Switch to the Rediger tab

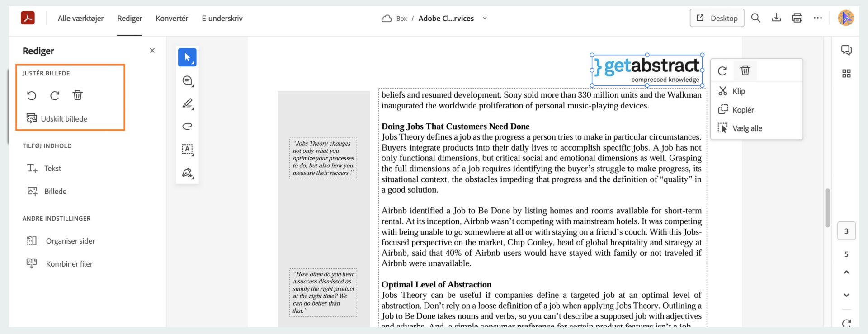129,19
